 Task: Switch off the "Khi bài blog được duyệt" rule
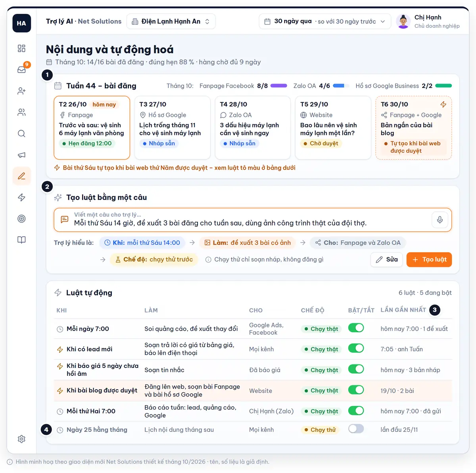click(x=356, y=390)
